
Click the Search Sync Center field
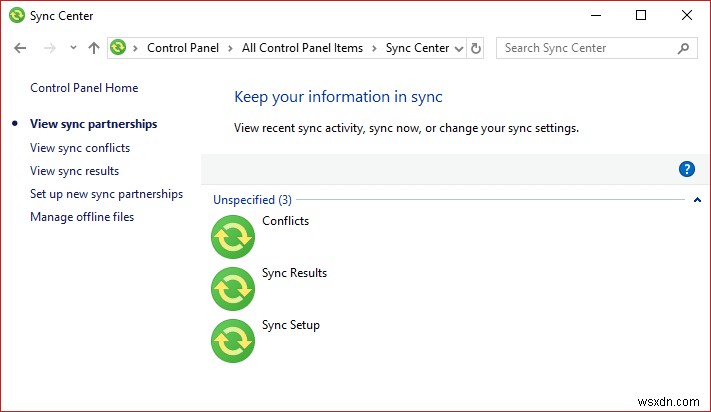pos(585,48)
